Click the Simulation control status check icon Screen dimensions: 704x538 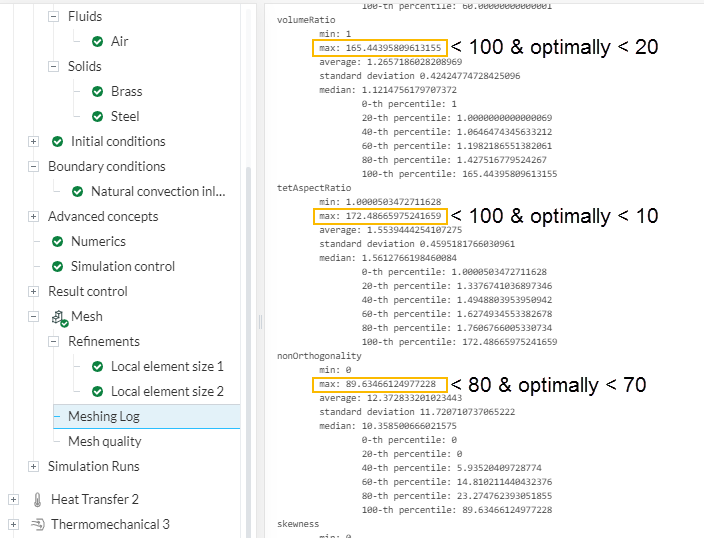(57, 267)
